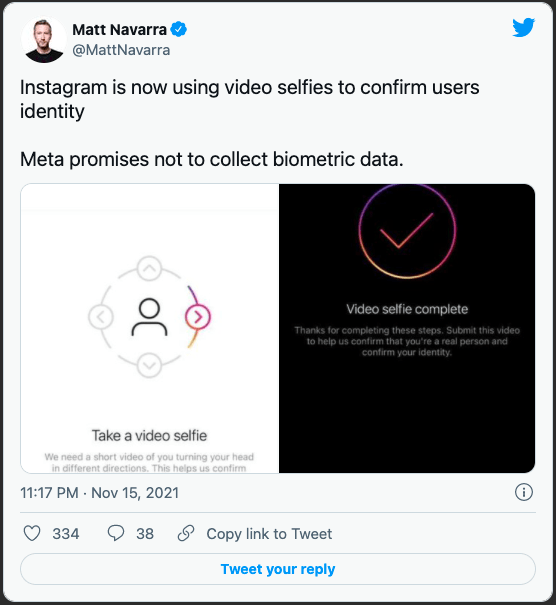The width and height of the screenshot is (556, 605).
Task: Click the Tweet your reply button
Action: pyautogui.click(x=278, y=569)
